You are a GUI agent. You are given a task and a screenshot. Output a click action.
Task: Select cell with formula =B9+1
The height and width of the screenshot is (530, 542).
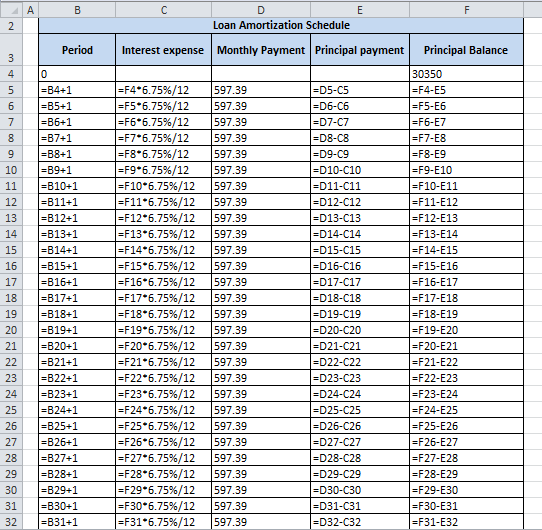click(x=77, y=170)
